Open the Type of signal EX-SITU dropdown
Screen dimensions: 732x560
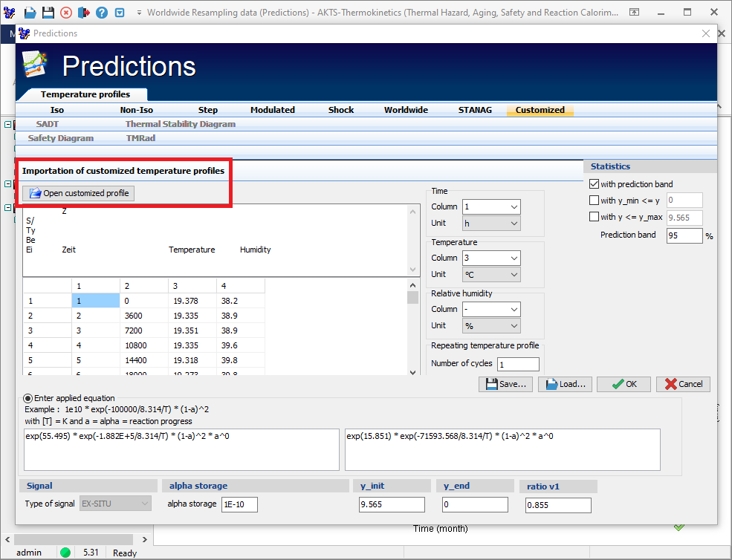(x=115, y=504)
